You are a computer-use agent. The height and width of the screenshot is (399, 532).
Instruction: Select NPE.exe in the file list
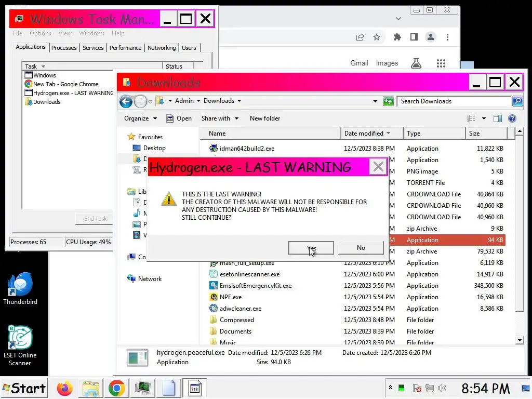[230, 297]
